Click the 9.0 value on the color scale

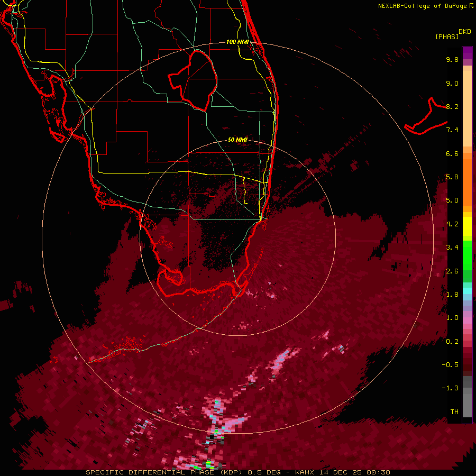click(x=452, y=83)
